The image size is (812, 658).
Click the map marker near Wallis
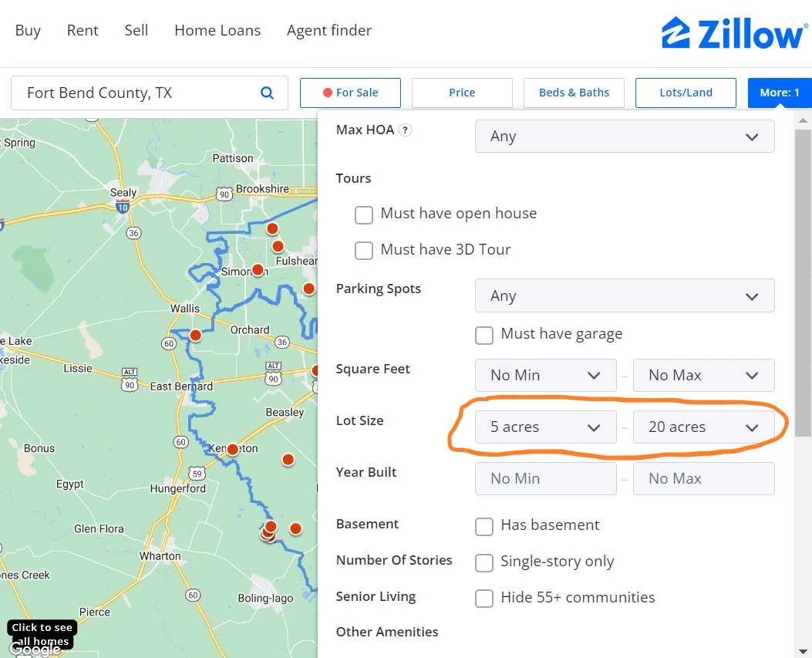coord(195,336)
